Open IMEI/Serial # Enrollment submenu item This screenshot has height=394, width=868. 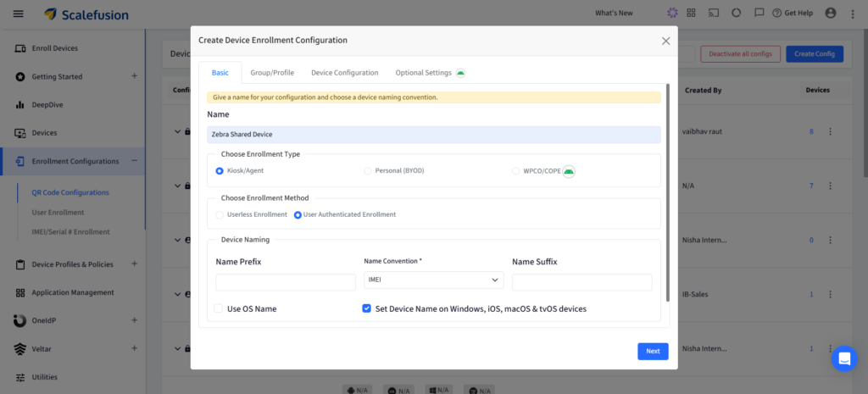[x=71, y=232]
